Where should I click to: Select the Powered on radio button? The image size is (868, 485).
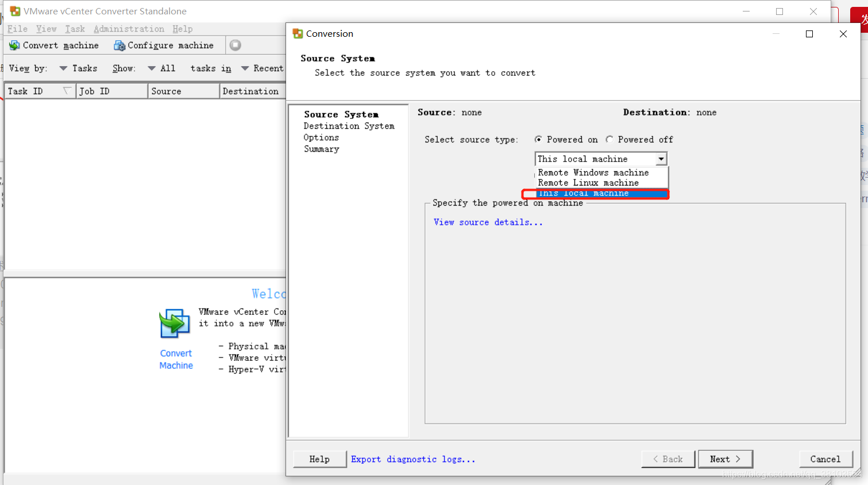click(x=538, y=139)
